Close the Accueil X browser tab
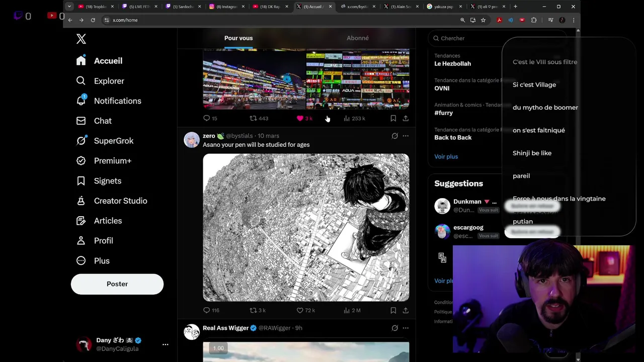The width and height of the screenshot is (644, 362). coord(330,7)
